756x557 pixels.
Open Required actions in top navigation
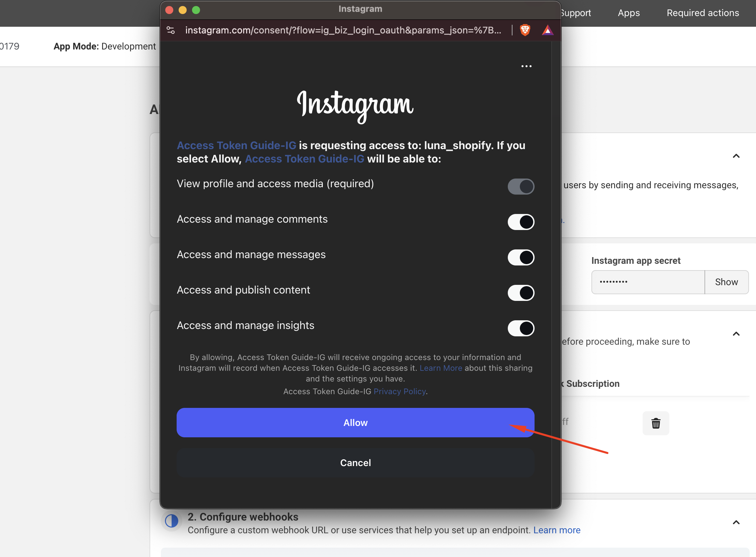702,13
